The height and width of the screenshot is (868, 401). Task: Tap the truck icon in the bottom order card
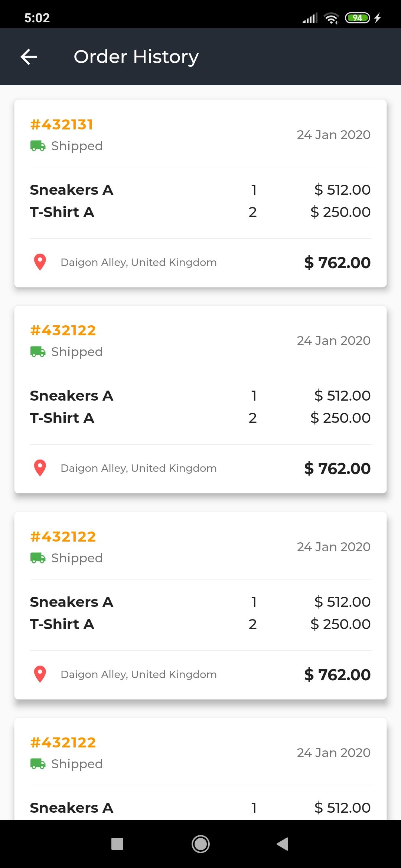[x=38, y=764]
